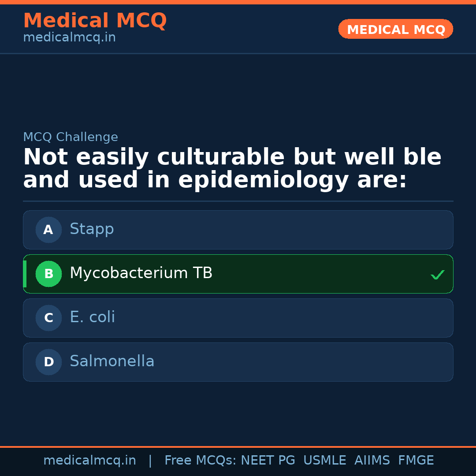
Task: Click the green B letter circle
Action: pyautogui.click(x=48, y=274)
